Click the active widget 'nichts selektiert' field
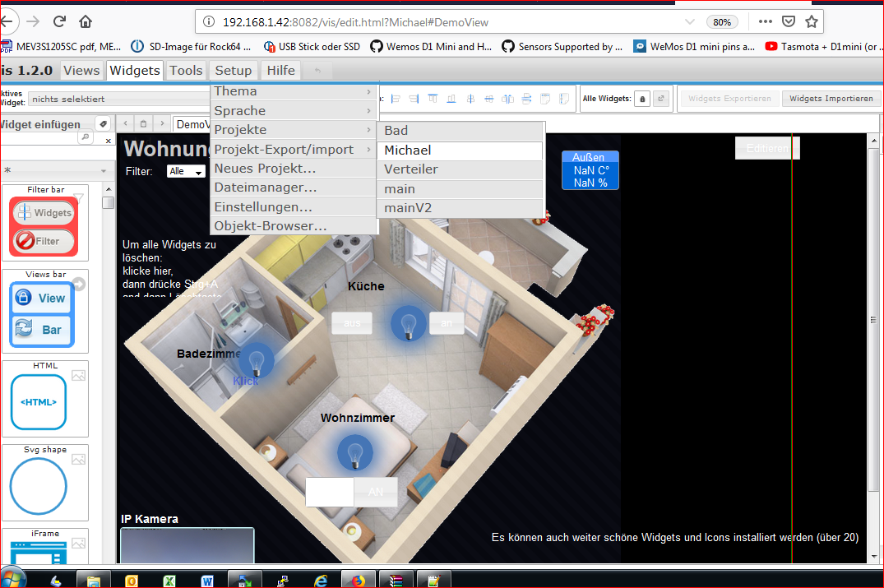Image resolution: width=884 pixels, height=588 pixels. click(x=119, y=100)
